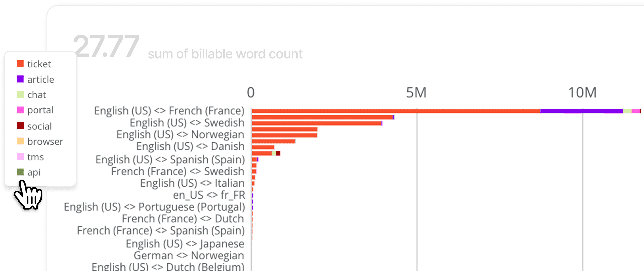
Task: Click the light green chat legend swatch
Action: point(20,95)
